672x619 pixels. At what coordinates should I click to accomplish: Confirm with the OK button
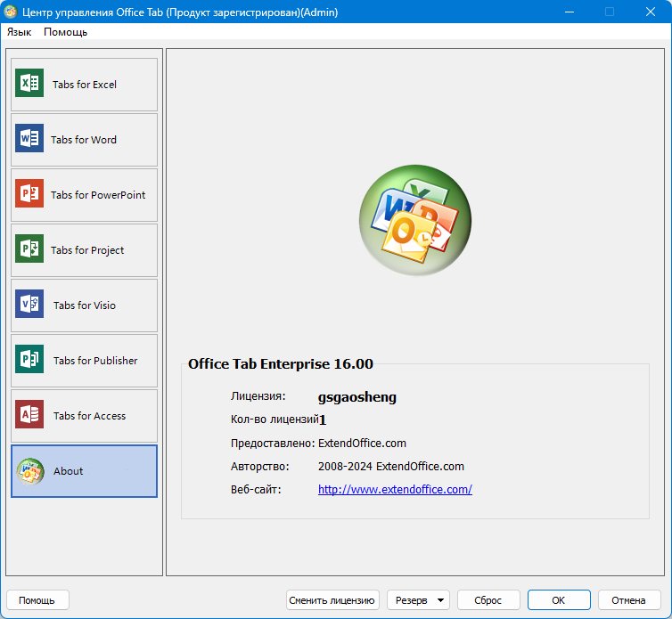click(559, 600)
